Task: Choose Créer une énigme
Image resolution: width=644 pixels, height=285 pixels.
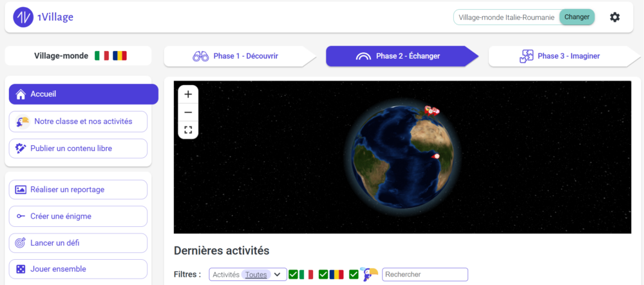Action: (x=78, y=216)
